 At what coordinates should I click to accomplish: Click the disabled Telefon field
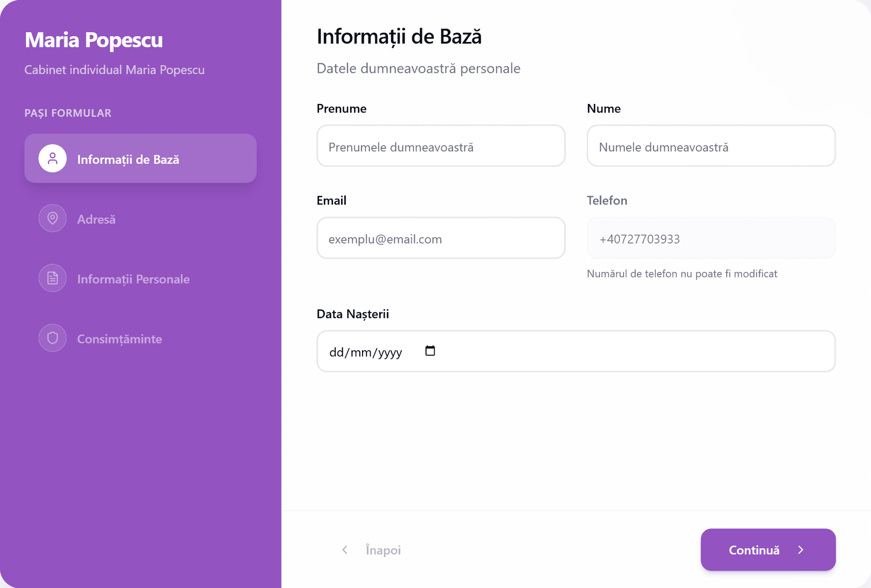[711, 238]
